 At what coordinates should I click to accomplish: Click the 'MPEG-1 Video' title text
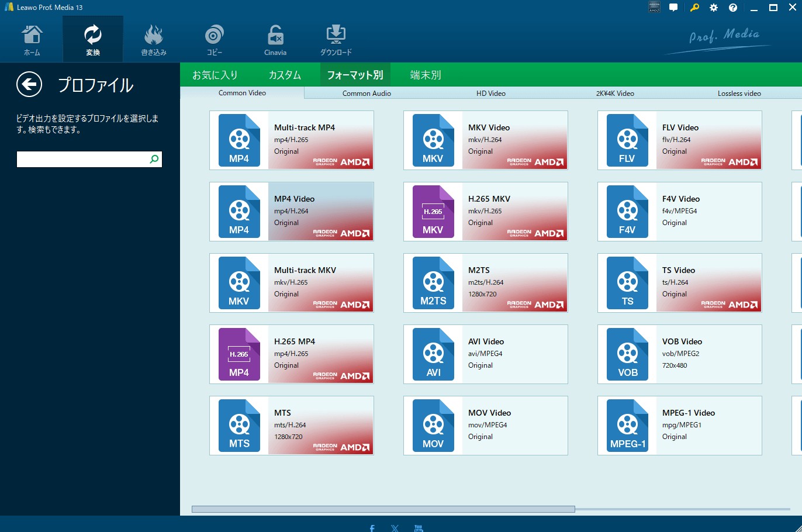(x=689, y=413)
